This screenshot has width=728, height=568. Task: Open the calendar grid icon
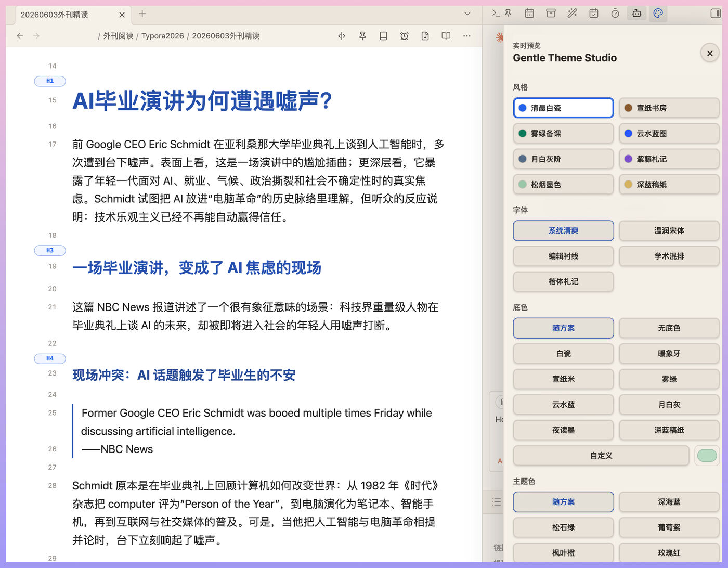[x=529, y=14]
